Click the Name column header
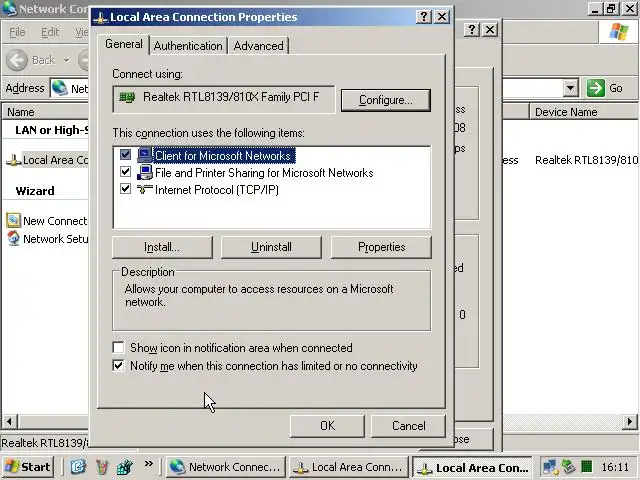 (x=45, y=111)
